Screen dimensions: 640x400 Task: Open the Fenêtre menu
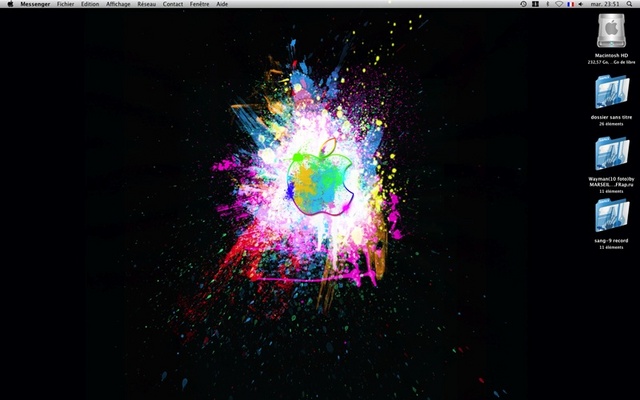point(200,4)
